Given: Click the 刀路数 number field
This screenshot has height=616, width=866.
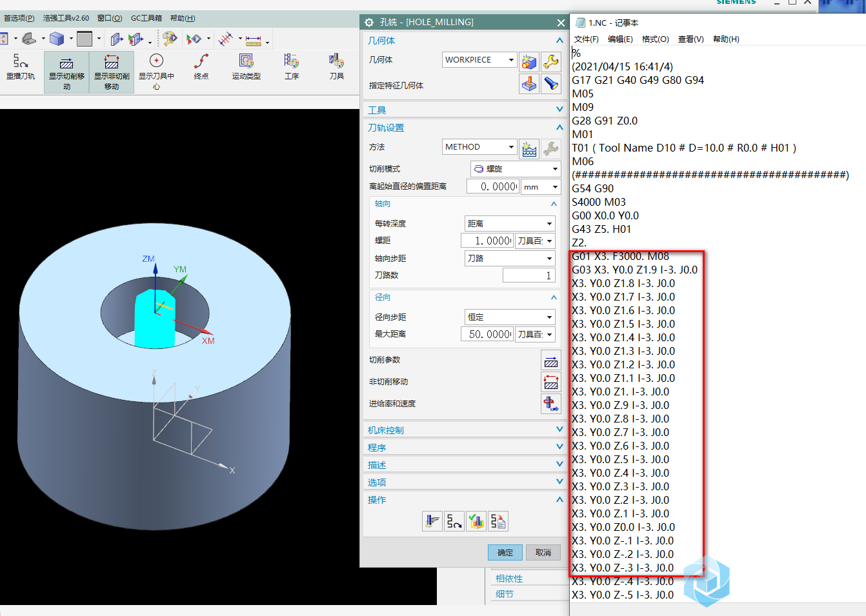Looking at the screenshot, I should tap(529, 275).
